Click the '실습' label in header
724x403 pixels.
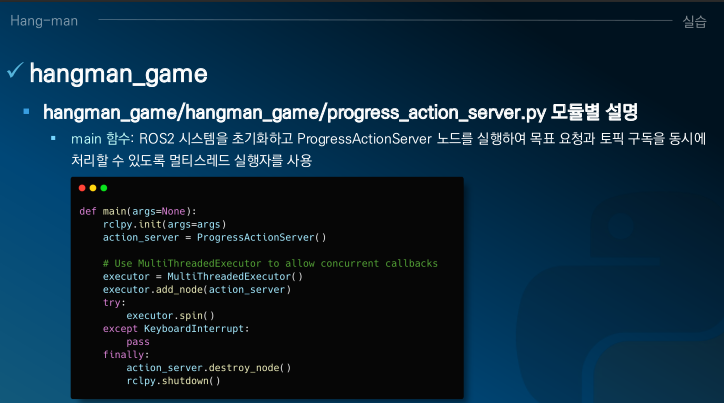point(694,21)
